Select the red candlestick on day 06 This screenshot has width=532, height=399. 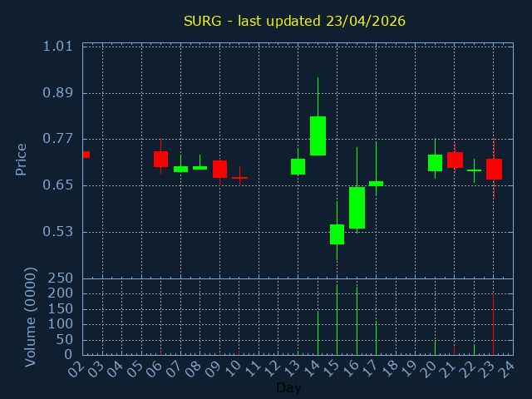click(x=160, y=159)
